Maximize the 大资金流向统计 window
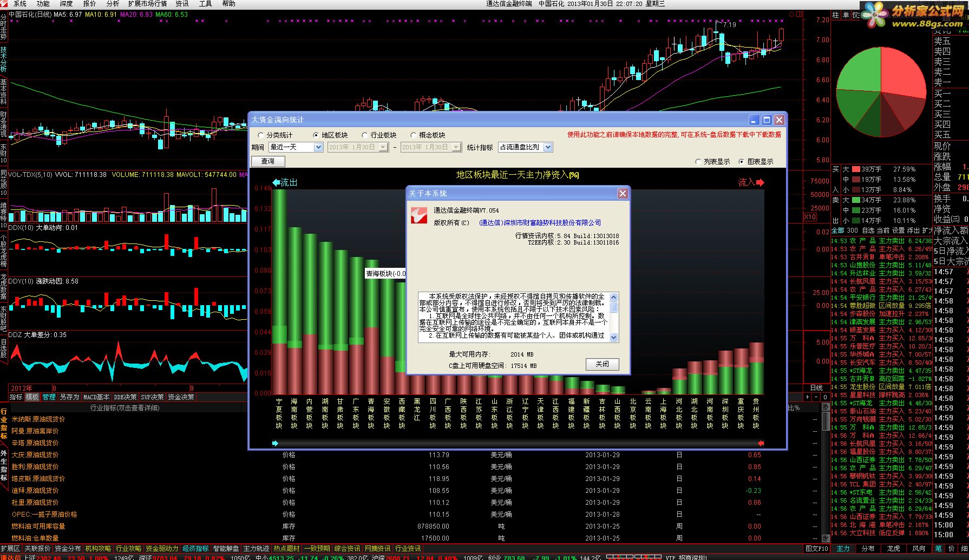 click(767, 120)
